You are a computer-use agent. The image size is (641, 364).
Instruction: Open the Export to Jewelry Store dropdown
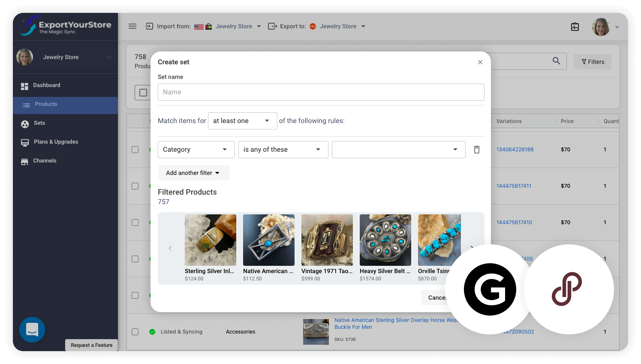343,26
